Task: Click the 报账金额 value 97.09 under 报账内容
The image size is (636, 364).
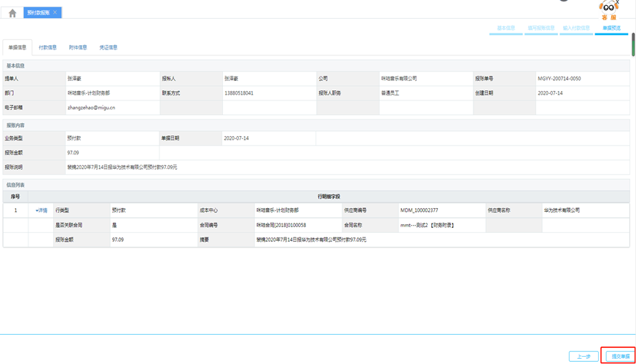Action: pyautogui.click(x=73, y=153)
